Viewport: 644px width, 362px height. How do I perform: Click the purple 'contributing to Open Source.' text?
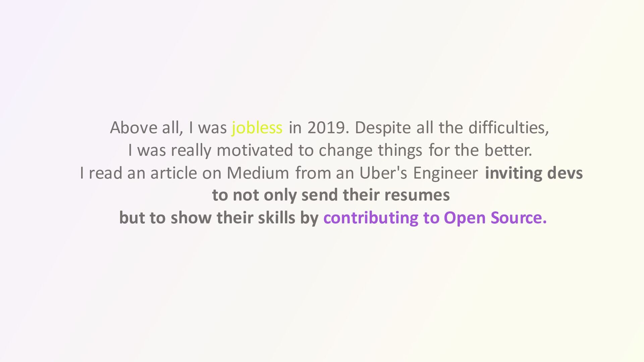pyautogui.click(x=435, y=218)
